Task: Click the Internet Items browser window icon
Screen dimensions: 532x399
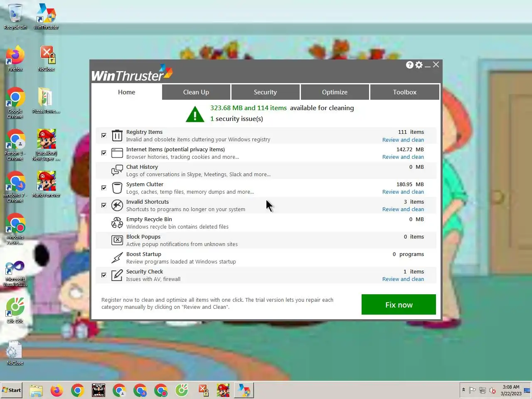Action: [x=117, y=153]
